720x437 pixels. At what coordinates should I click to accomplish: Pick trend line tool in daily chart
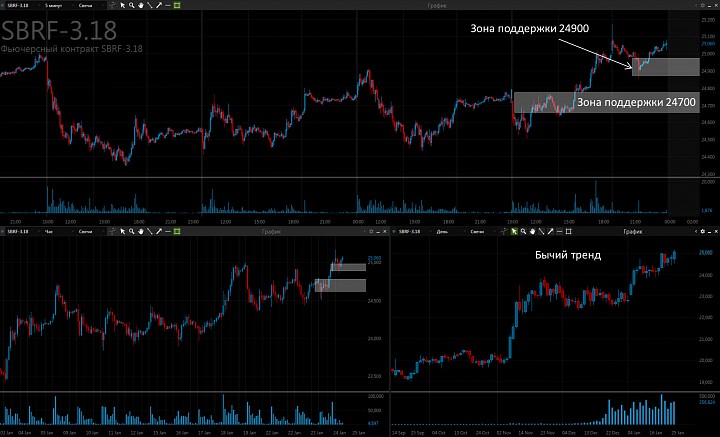click(541, 231)
